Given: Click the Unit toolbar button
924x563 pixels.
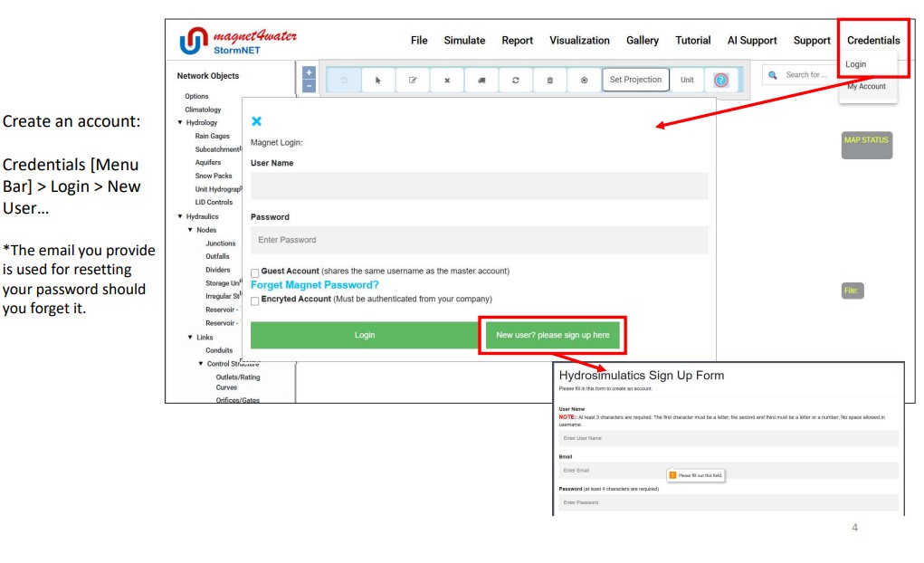Looking at the screenshot, I should [687, 80].
